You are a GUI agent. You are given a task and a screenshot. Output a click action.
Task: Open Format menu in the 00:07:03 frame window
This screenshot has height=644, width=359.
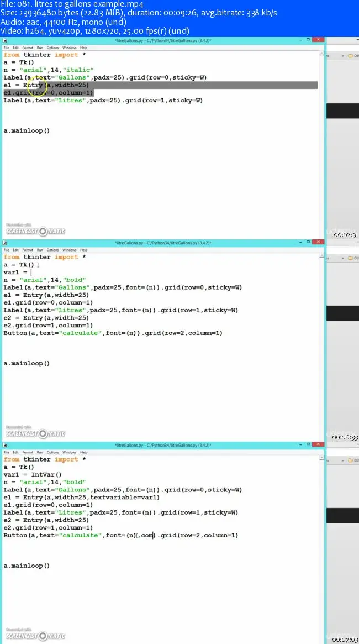(28, 452)
